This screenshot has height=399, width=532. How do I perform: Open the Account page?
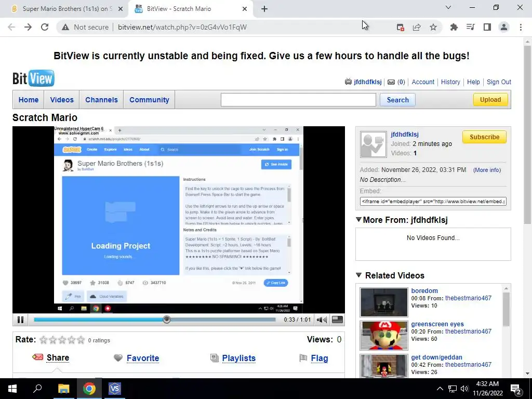coord(423,82)
